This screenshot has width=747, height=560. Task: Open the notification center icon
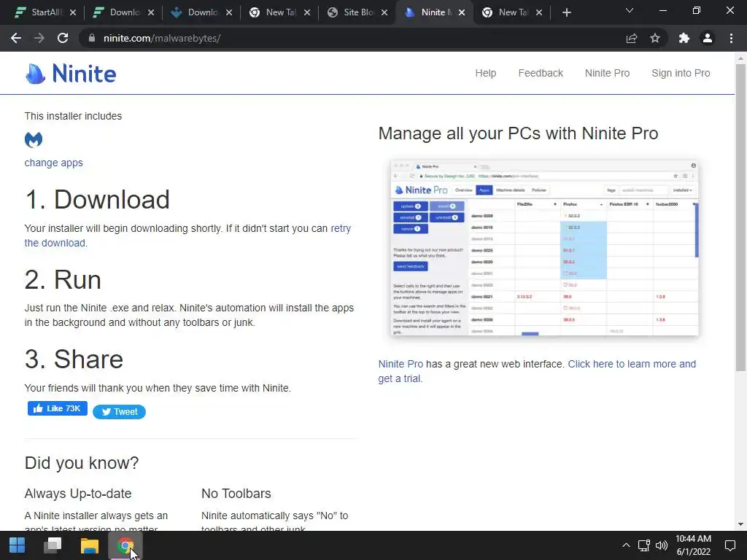[x=729, y=545]
